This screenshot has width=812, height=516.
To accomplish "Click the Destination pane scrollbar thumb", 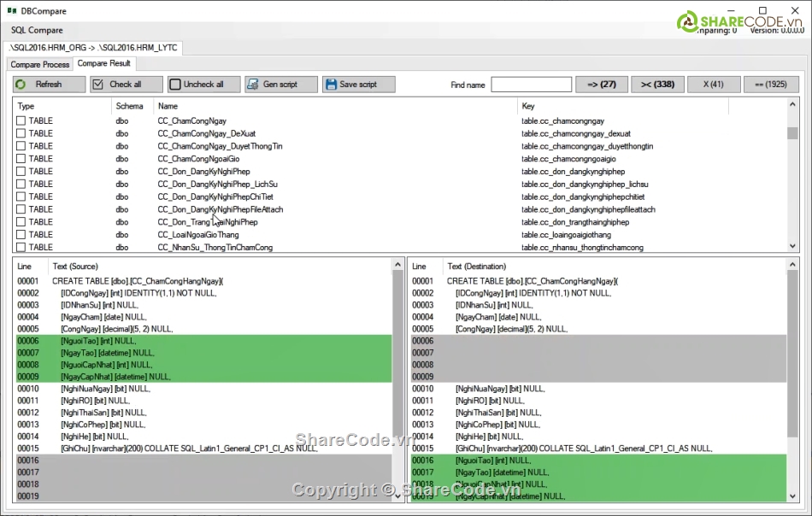I will click(792, 354).
